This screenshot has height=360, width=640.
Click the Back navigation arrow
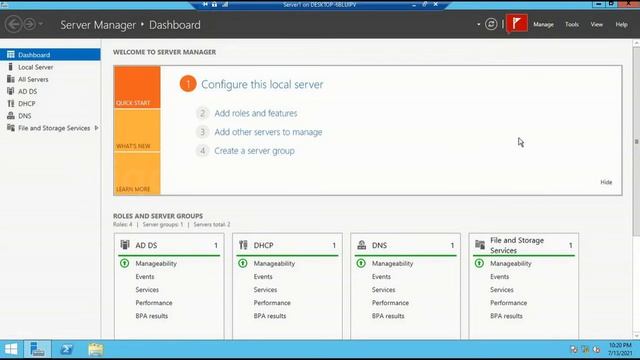(x=13, y=24)
